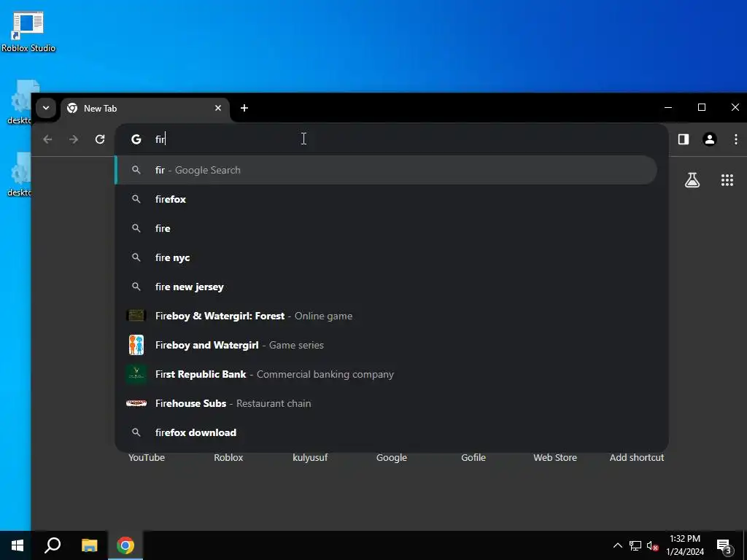
Task: Click the magnifier icon beside "firefox download"
Action: point(136,432)
